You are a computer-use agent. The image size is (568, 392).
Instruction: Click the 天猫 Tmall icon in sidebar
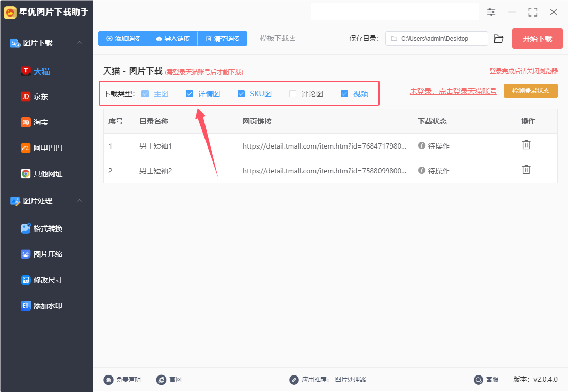[25, 71]
